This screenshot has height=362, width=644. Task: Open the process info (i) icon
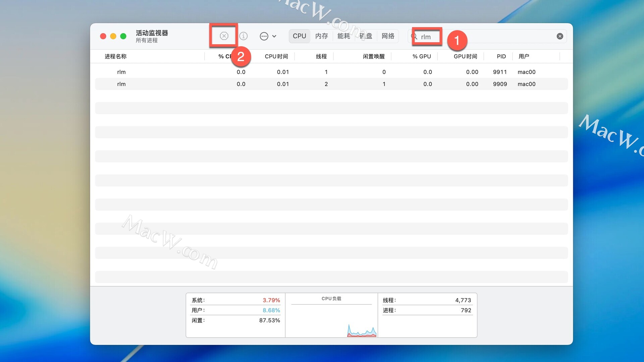[x=244, y=36]
